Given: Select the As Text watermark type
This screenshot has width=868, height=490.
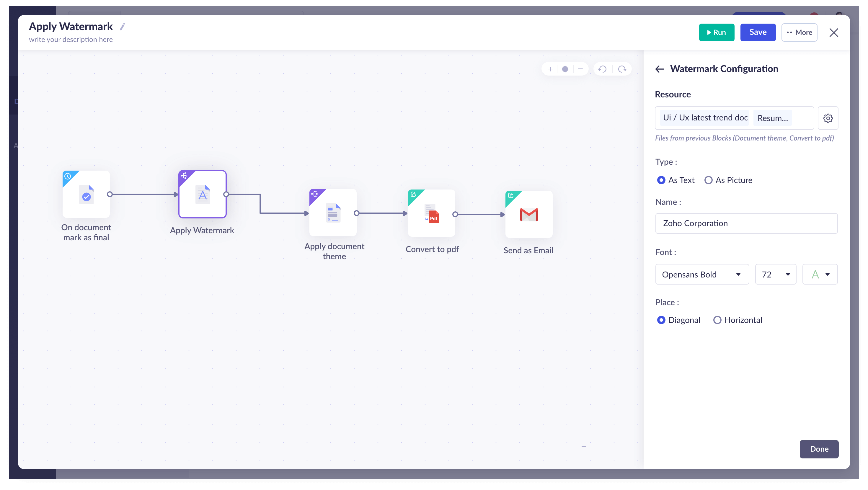Looking at the screenshot, I should pyautogui.click(x=661, y=180).
